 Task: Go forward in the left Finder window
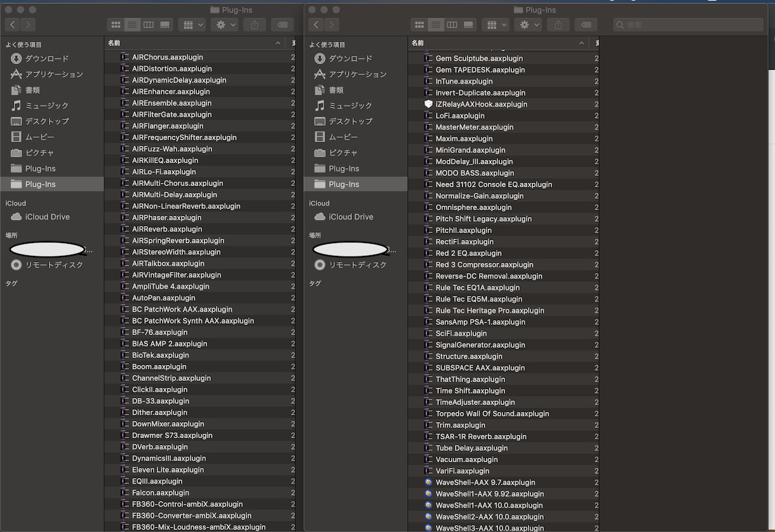[x=28, y=25]
